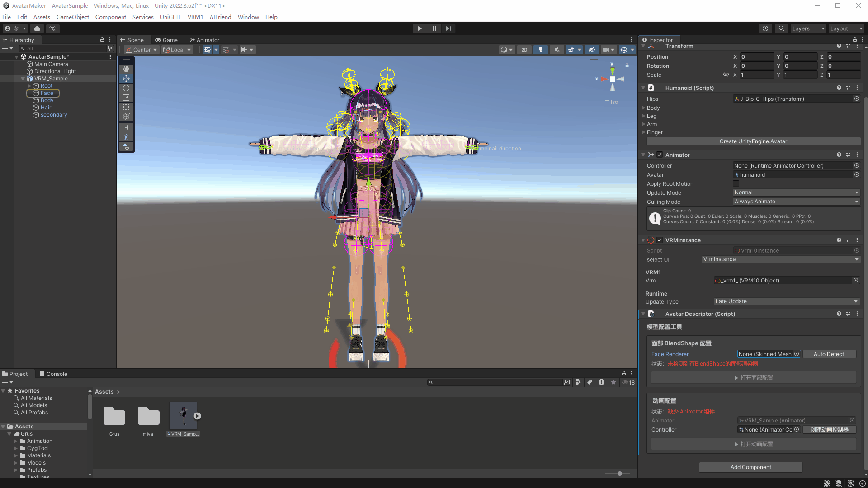Toggle the VRMInstance component checkbox
Image resolution: width=868 pixels, height=488 pixels.
(660, 240)
